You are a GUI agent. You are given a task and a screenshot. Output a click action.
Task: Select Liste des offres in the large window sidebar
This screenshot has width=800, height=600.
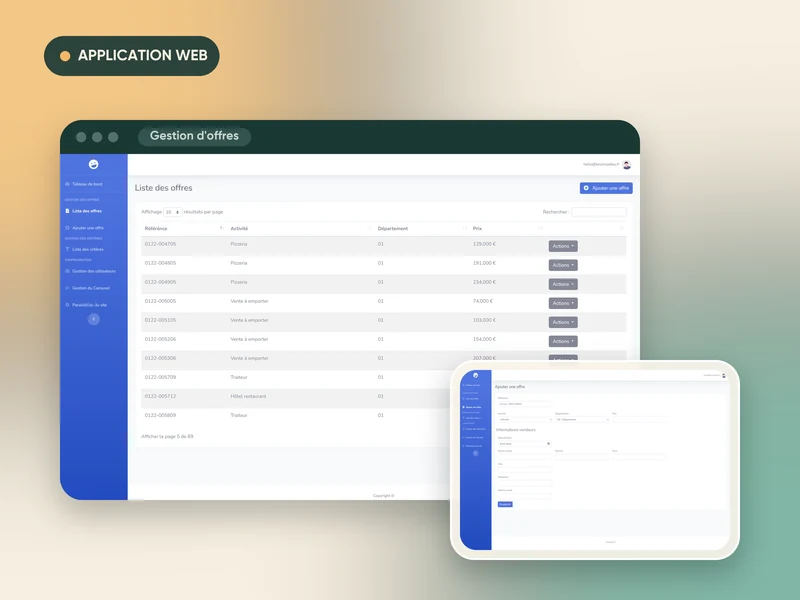coord(84,211)
